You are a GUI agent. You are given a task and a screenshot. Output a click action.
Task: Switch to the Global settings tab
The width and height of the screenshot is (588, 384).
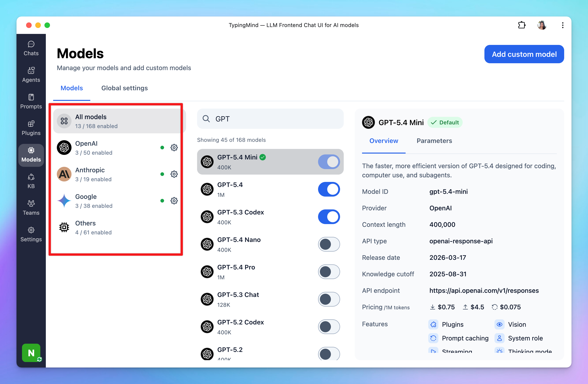coord(124,88)
